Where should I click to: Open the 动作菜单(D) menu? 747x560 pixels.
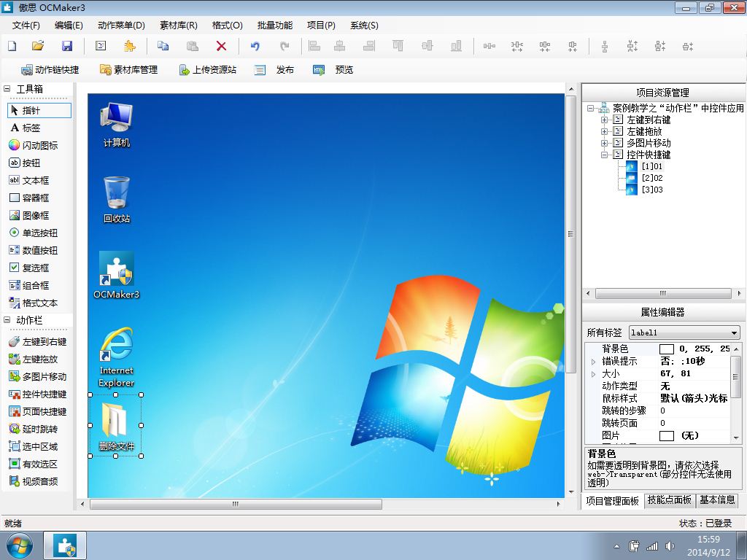(121, 26)
